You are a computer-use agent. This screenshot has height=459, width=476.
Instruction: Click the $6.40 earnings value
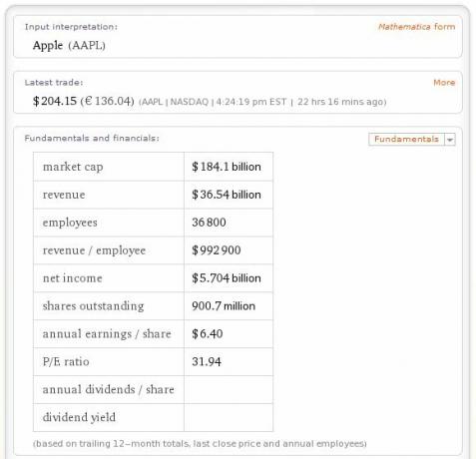(208, 334)
